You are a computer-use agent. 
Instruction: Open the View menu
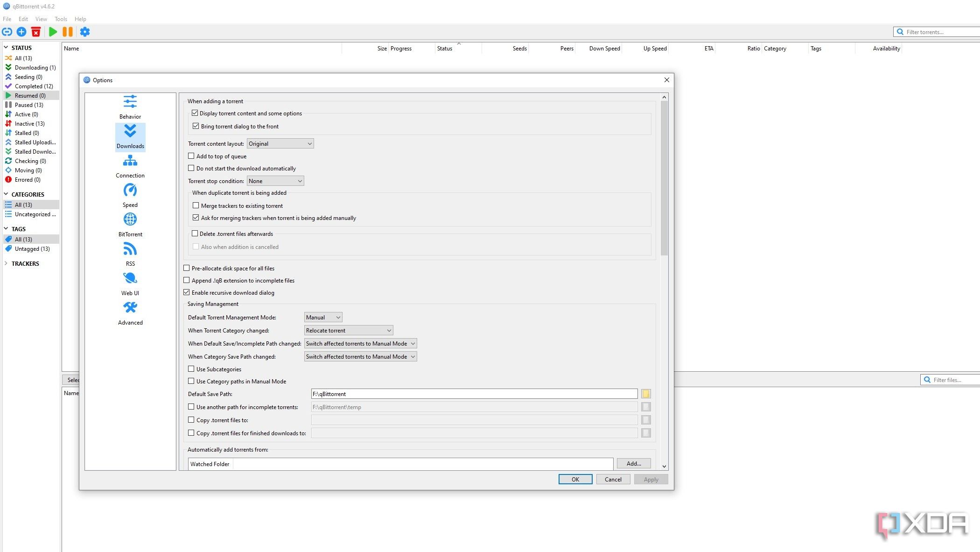(41, 19)
